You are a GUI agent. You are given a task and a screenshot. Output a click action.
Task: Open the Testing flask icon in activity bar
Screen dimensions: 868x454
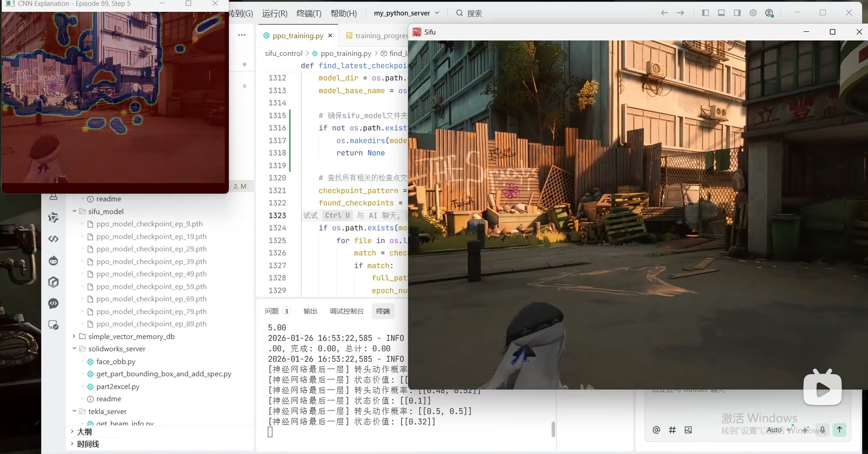coord(54,197)
